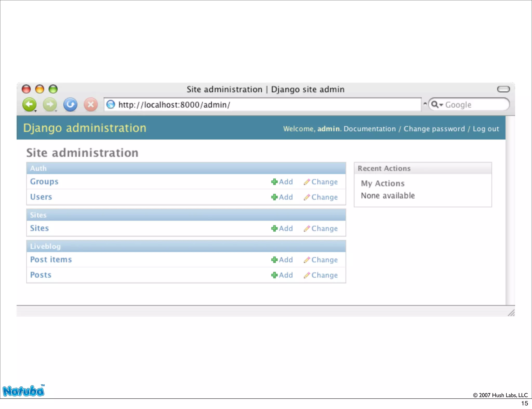Open the Sites model link

tap(39, 228)
